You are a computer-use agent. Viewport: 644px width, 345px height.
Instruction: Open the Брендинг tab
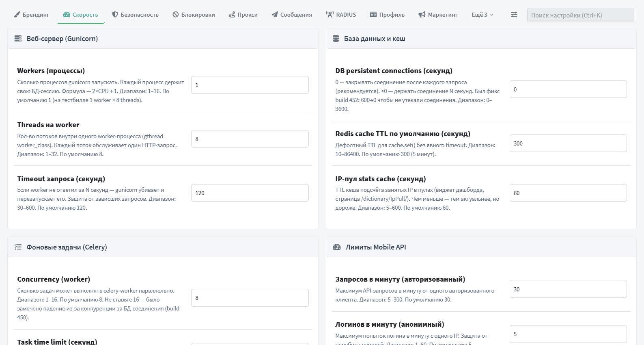(31, 15)
